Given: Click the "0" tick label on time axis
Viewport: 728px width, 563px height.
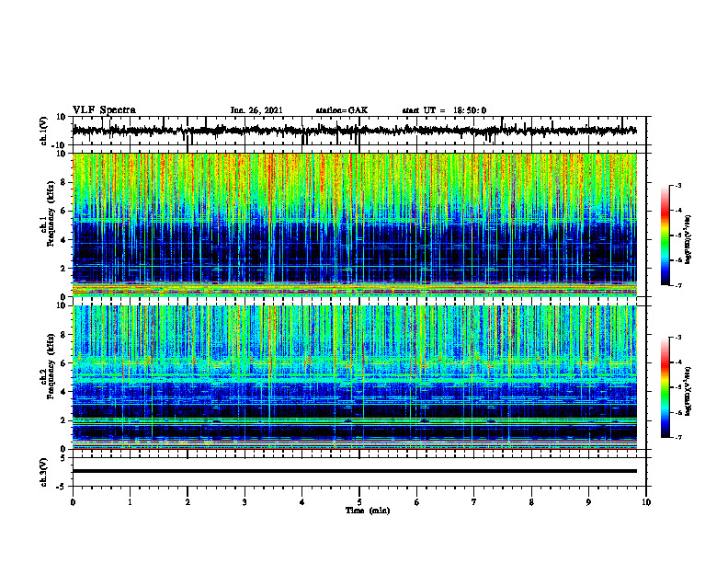Looking at the screenshot, I should 73,502.
